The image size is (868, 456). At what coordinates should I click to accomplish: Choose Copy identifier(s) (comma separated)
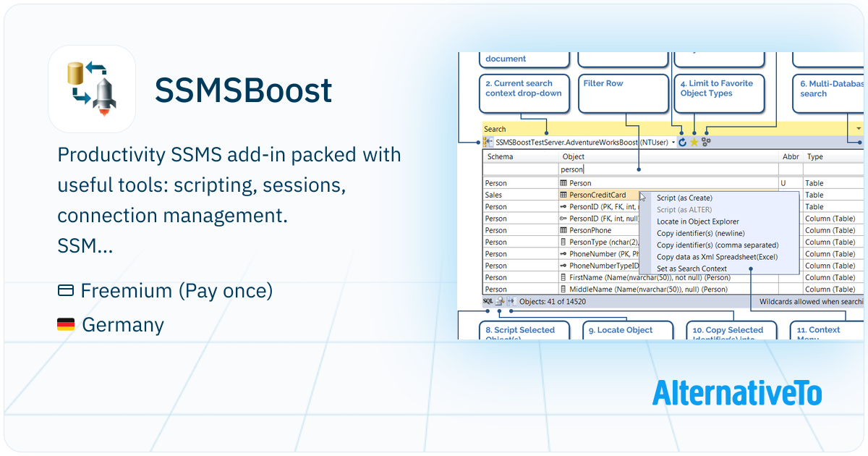719,245
